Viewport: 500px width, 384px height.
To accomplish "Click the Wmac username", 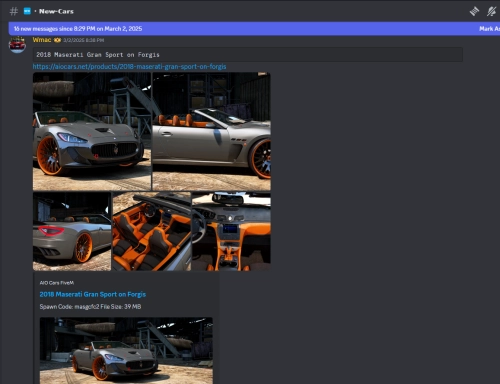I will coord(42,40).
